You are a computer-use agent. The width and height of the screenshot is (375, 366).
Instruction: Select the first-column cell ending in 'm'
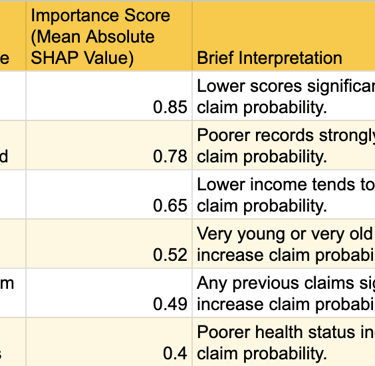tap(13, 293)
